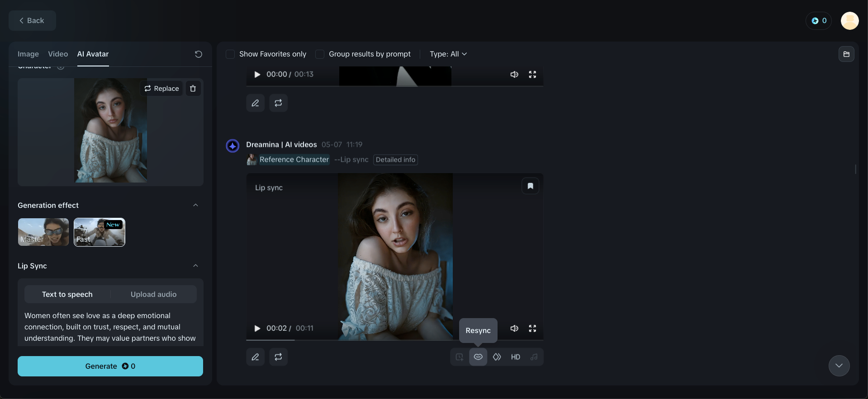
Task: Enable the Show Favorites only checkbox
Action: (230, 54)
